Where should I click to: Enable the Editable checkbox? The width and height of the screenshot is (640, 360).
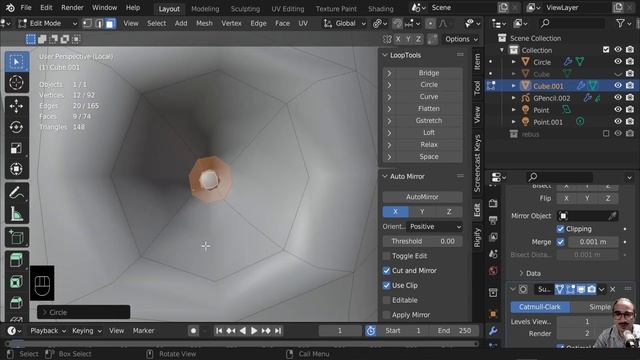pos(386,300)
